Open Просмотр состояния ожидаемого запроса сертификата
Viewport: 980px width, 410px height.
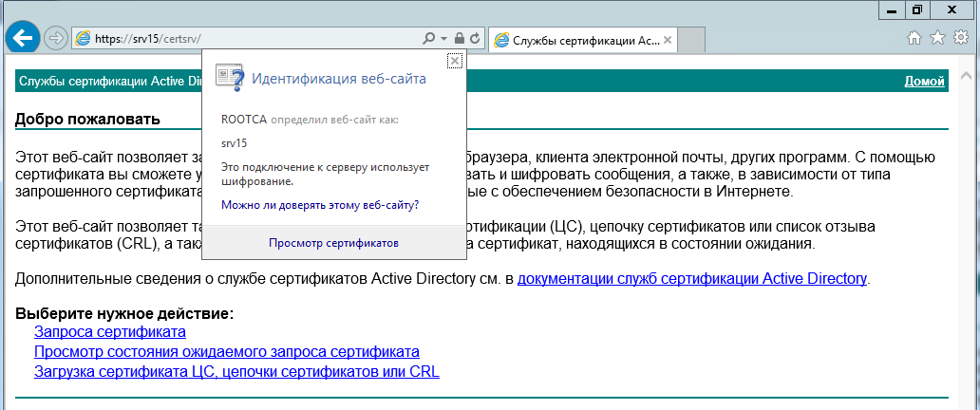click(x=227, y=351)
